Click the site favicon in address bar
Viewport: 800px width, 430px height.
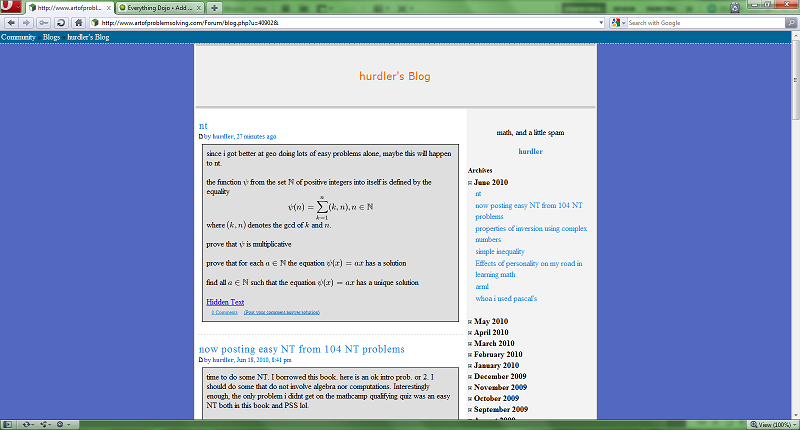point(95,23)
